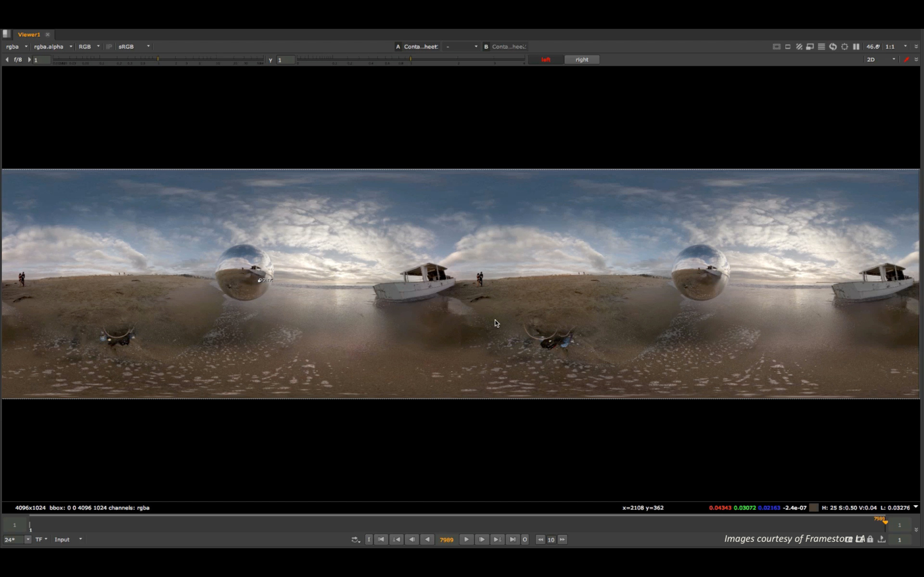Open the sRGB viewer process dropdown
The height and width of the screenshot is (577, 924).
point(134,46)
